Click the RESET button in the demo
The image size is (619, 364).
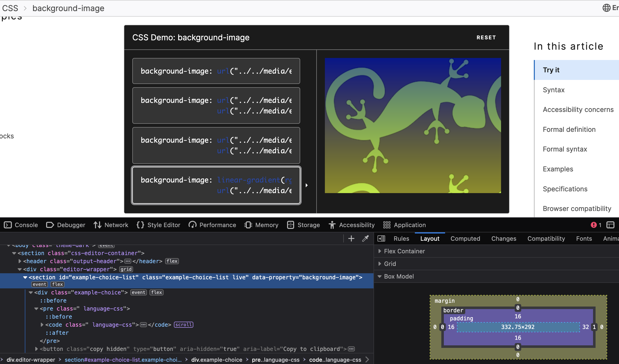(486, 37)
